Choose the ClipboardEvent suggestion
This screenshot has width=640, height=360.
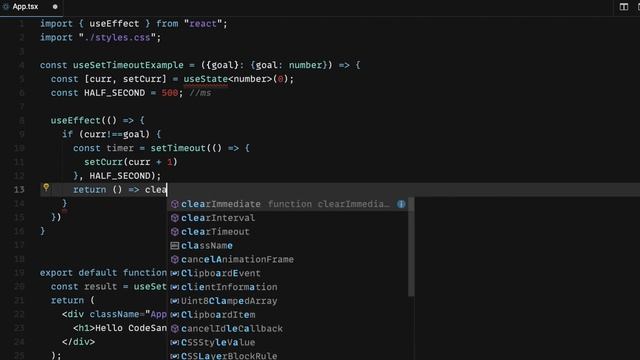tap(288, 273)
